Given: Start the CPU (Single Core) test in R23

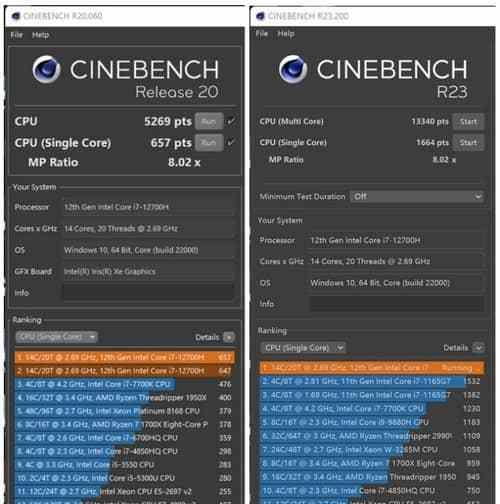Looking at the screenshot, I should [x=468, y=143].
